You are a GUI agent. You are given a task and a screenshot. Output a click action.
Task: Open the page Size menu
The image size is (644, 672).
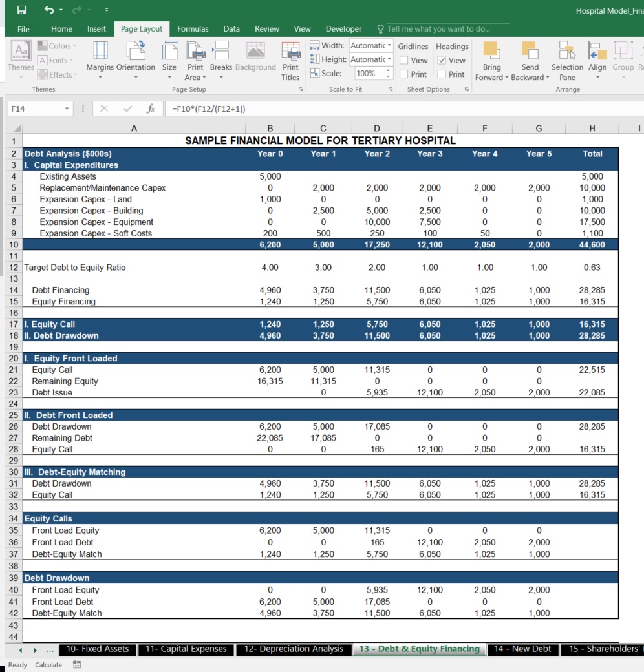point(169,61)
